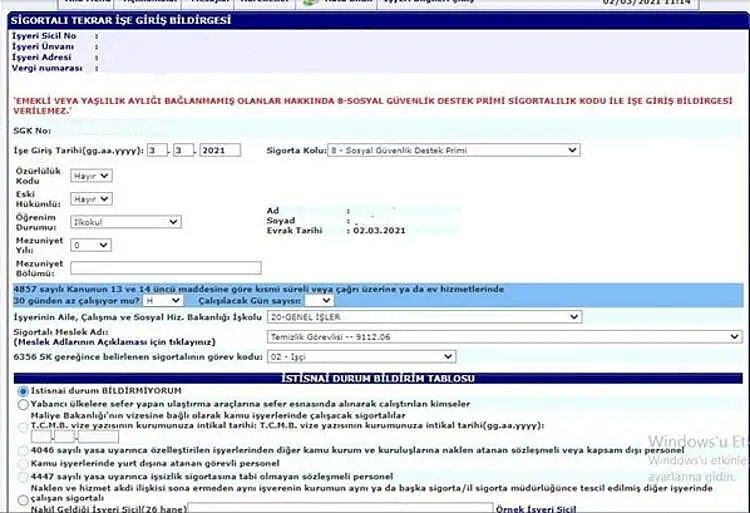750x513 pixels.
Task: Open the Mezuniyet Yılı dropdown
Action: [x=90, y=245]
